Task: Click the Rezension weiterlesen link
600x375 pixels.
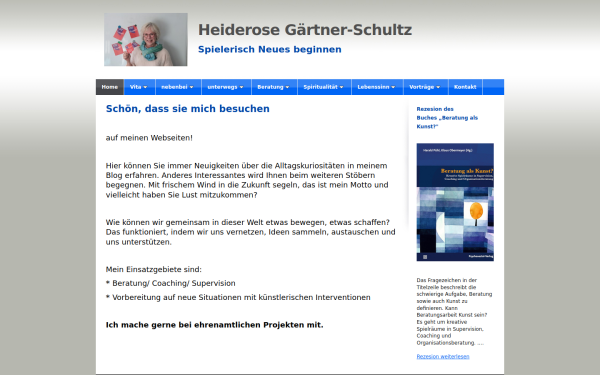Action: [x=443, y=357]
